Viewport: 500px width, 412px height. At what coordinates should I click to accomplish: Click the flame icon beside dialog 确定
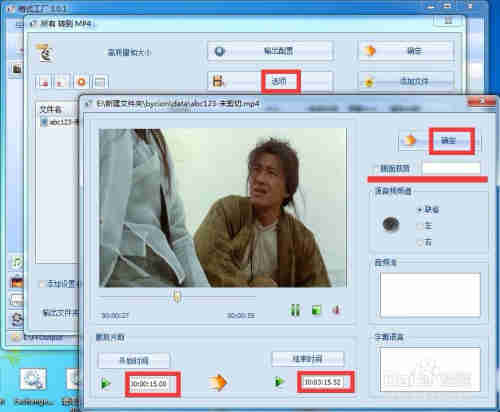coord(410,140)
